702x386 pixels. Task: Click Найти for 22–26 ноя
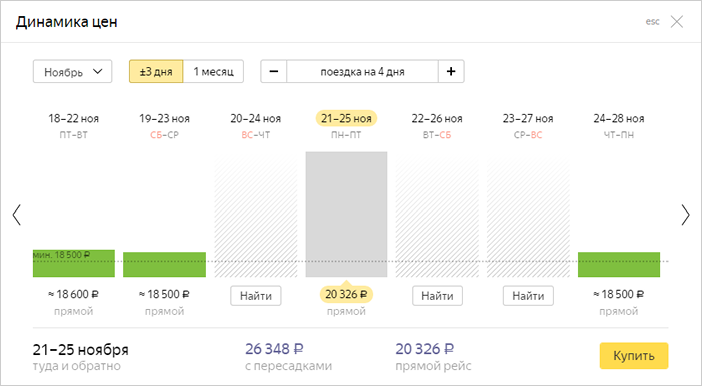[437, 296]
